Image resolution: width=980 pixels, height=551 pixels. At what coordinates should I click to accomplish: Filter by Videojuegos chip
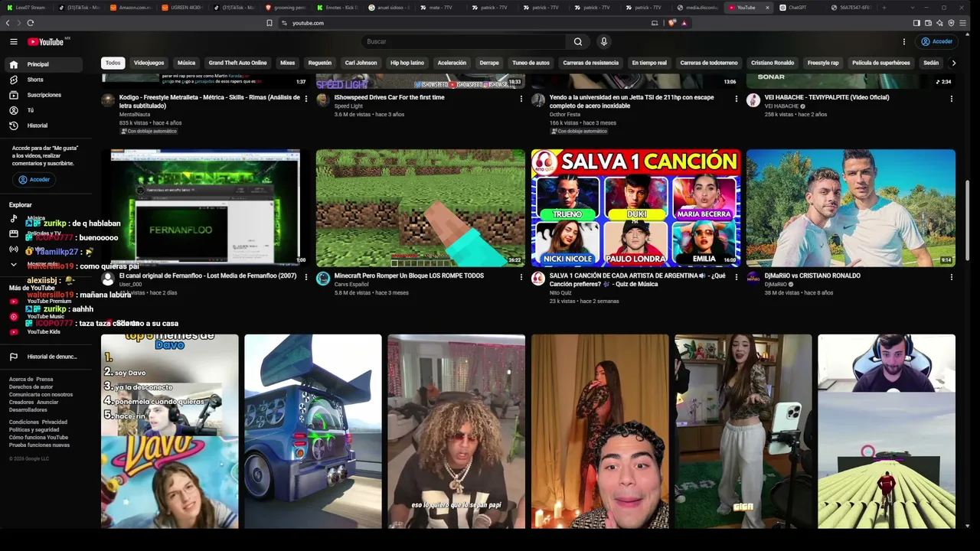tap(149, 63)
